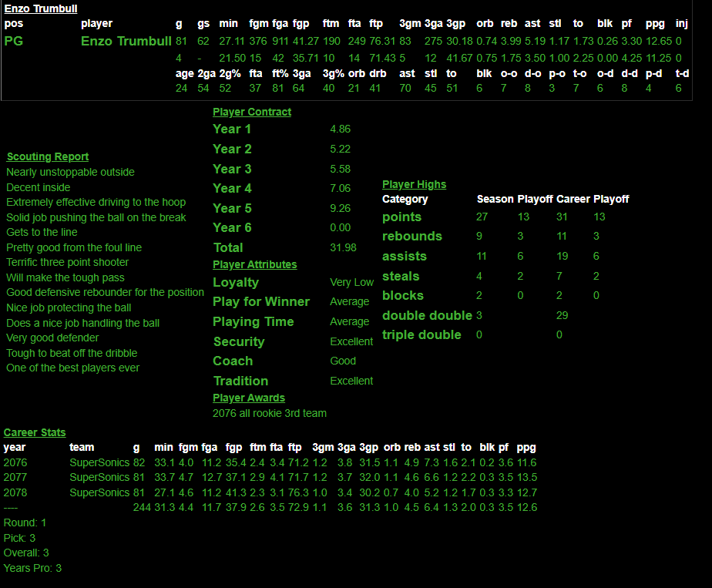
Task: Select the 'blocks' row label
Action: (x=403, y=295)
